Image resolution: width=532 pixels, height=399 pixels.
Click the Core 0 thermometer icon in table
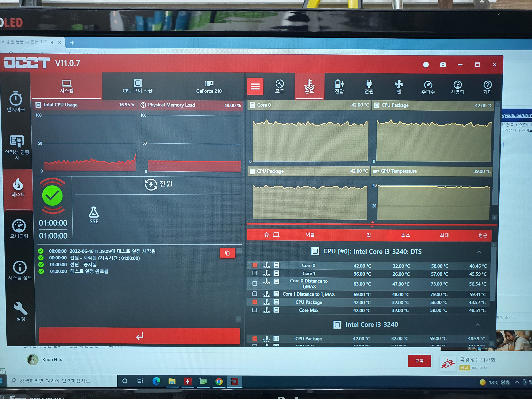(x=267, y=265)
